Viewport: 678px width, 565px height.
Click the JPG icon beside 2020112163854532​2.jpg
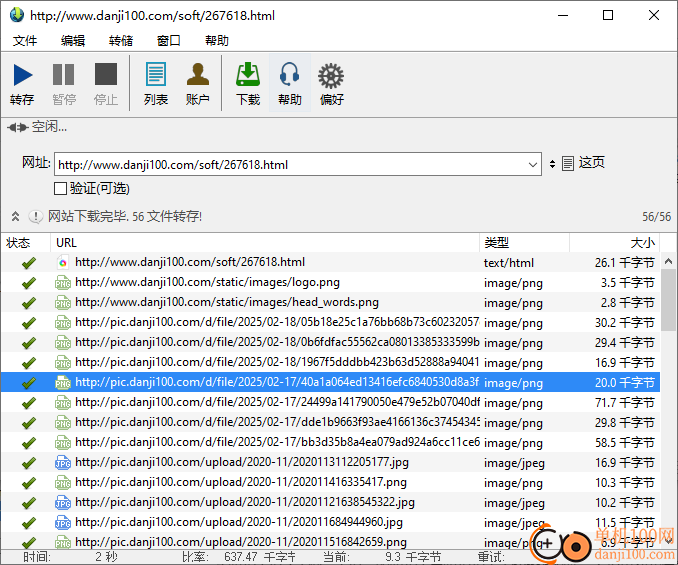click(63, 503)
